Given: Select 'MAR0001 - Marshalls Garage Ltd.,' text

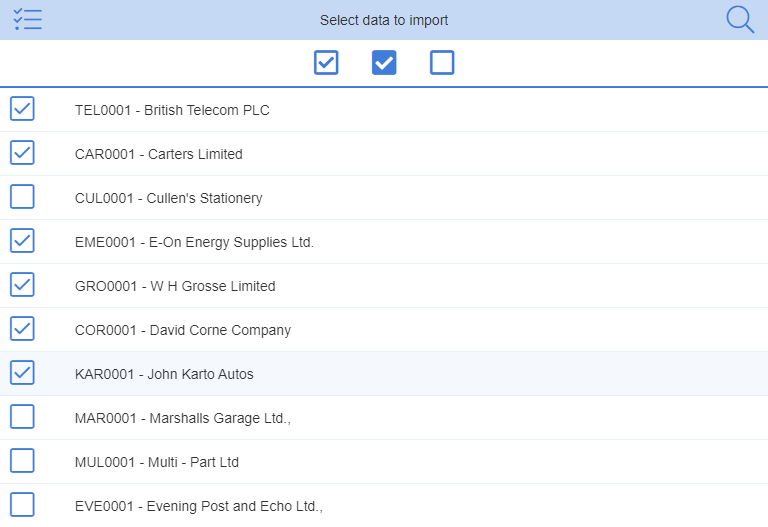Looking at the screenshot, I should click(x=183, y=418).
